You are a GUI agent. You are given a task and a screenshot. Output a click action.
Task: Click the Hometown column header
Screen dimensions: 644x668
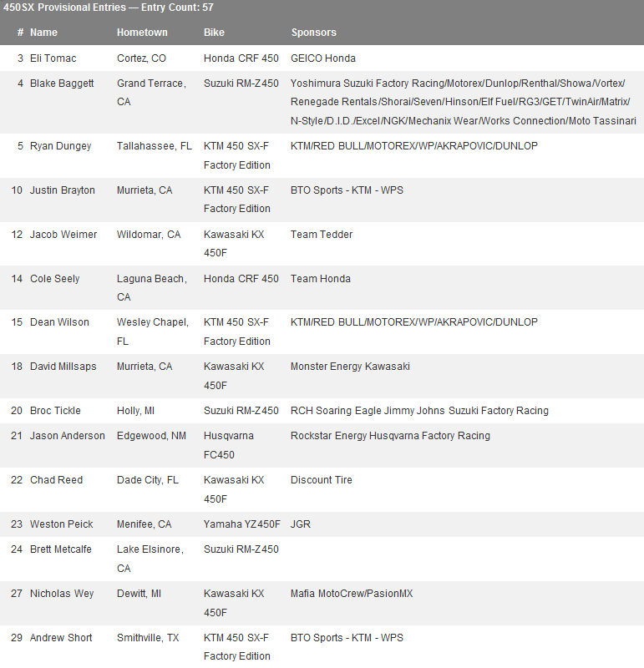[x=142, y=33]
